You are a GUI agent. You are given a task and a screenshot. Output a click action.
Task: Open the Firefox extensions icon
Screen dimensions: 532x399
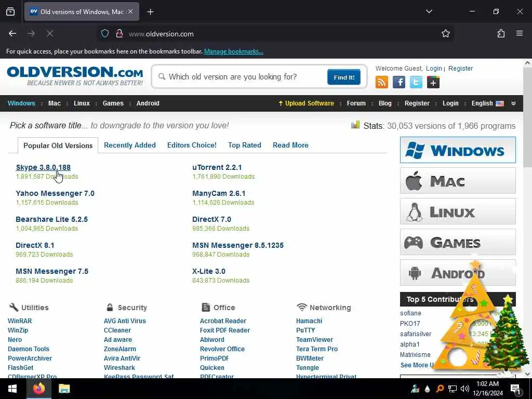click(501, 33)
